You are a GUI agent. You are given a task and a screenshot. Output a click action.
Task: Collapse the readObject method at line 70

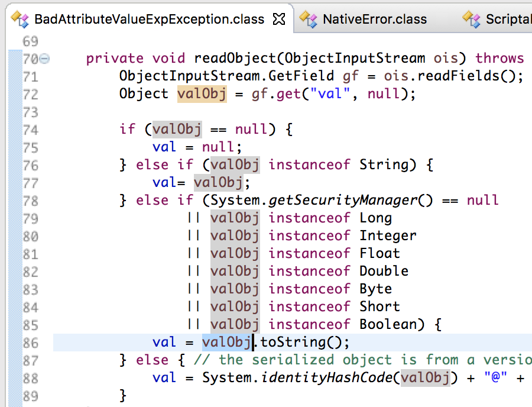click(44, 59)
